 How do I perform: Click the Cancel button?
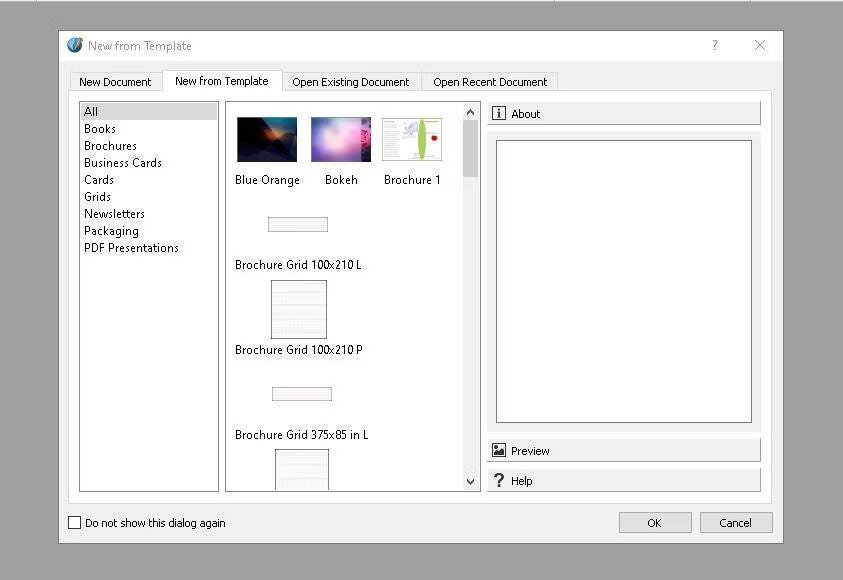point(735,522)
